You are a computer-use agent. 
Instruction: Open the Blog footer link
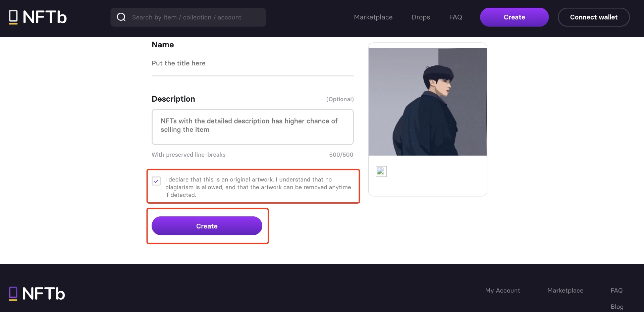point(617,307)
